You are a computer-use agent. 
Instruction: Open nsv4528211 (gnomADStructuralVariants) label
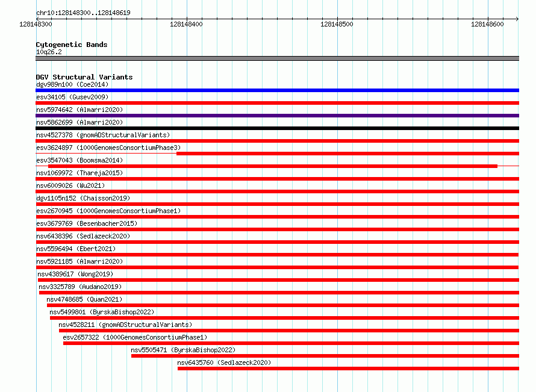coord(125,325)
